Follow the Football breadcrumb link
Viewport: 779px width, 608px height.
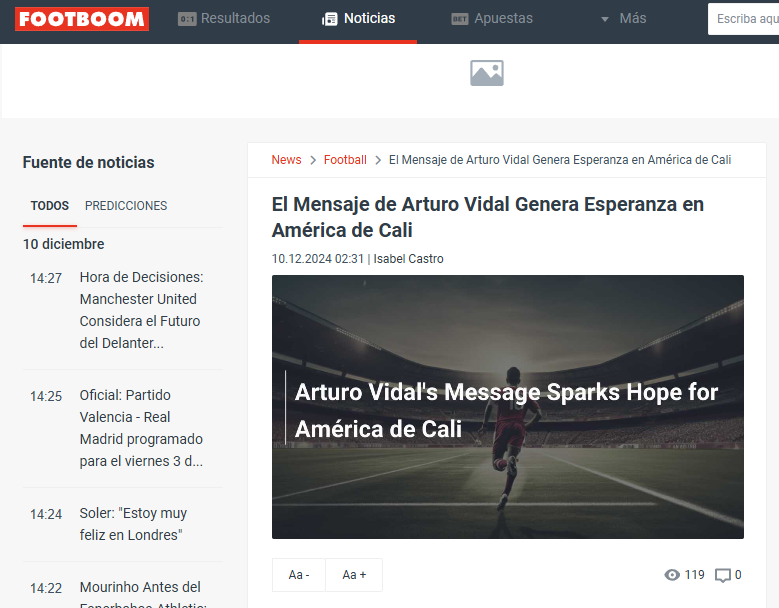pyautogui.click(x=345, y=160)
